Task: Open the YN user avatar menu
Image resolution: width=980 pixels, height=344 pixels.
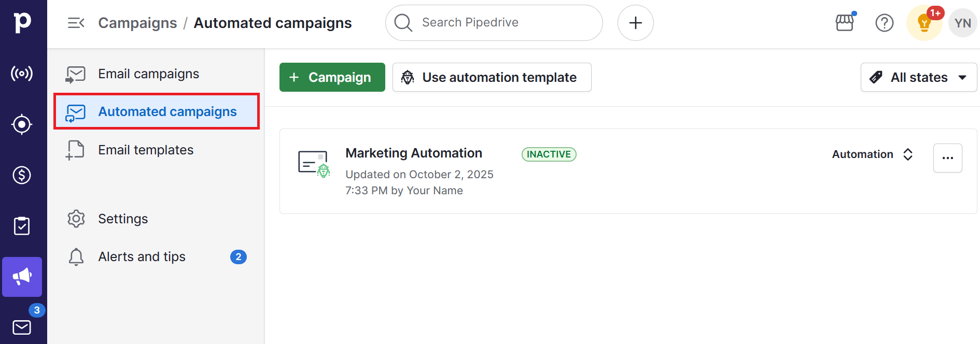Action: tap(962, 23)
